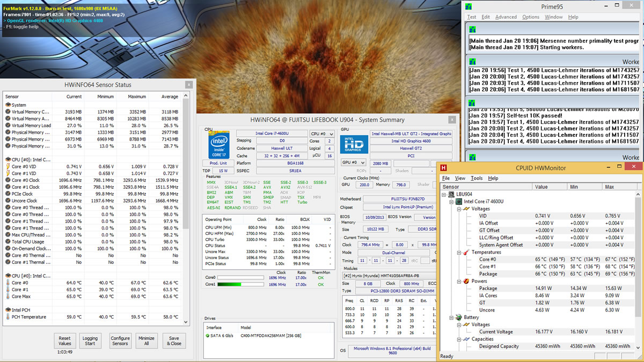Click the Core #1 VID lightning icon
Screen dimensions: 644x362
(x=8, y=173)
